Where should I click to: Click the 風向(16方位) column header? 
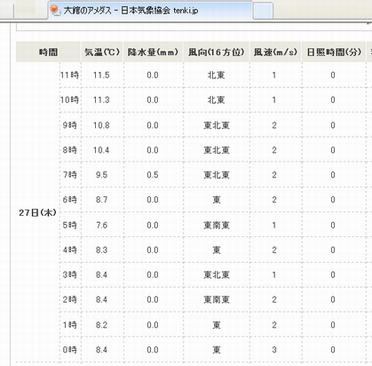(216, 52)
